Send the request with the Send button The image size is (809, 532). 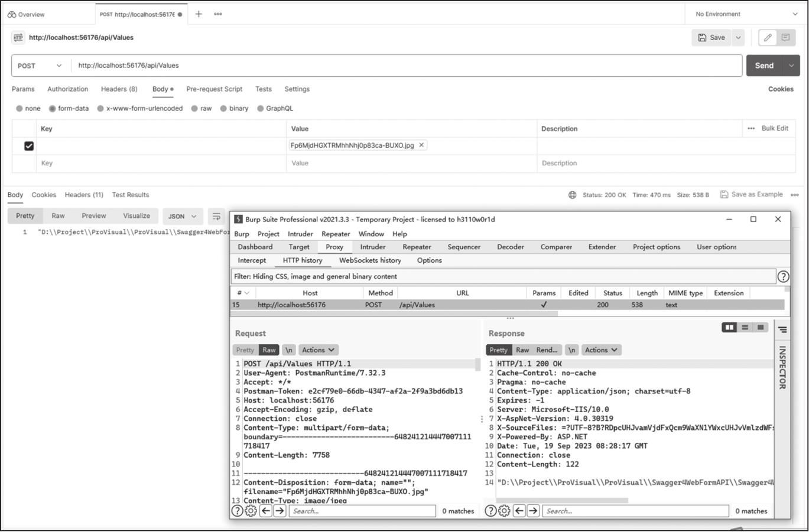click(x=764, y=66)
